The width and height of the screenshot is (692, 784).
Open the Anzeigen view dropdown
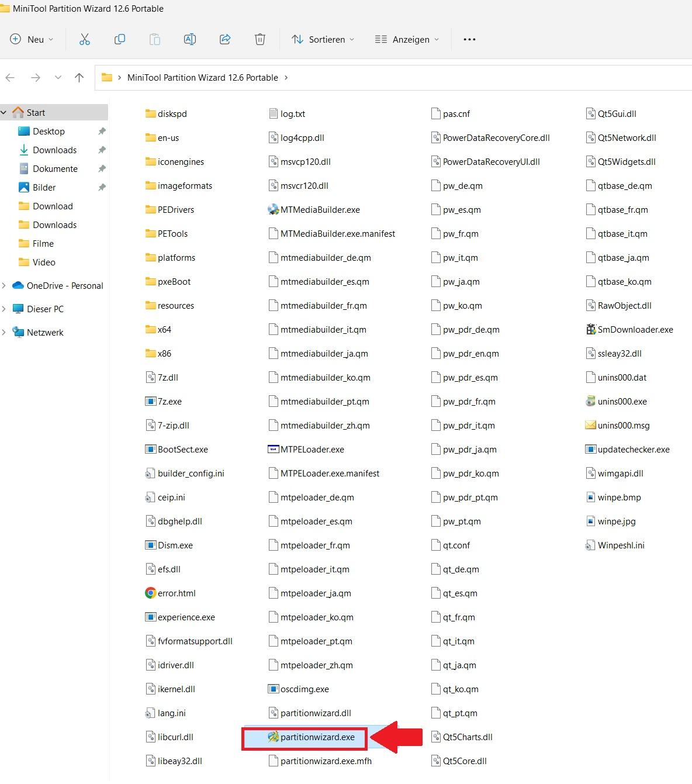(407, 39)
